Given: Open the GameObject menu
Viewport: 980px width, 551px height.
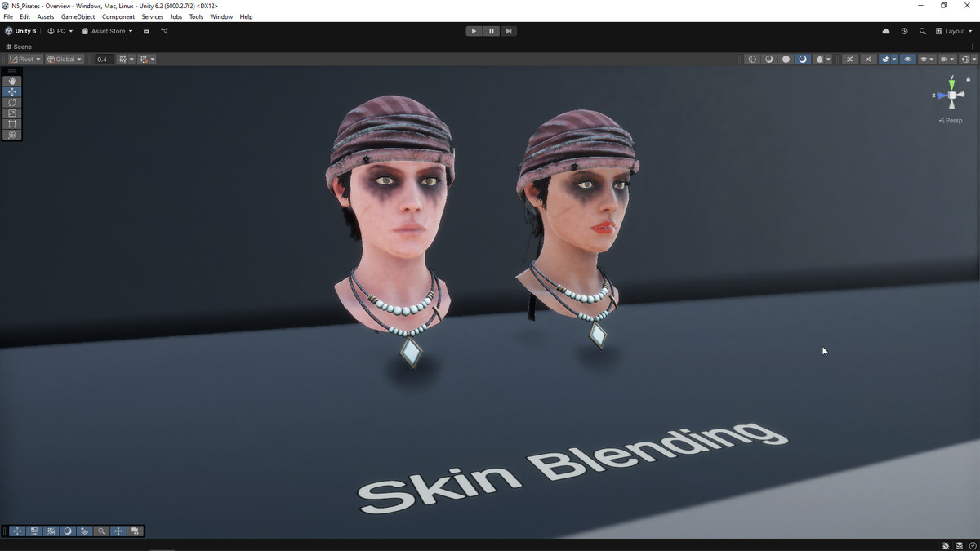Looking at the screenshot, I should click(x=78, y=16).
